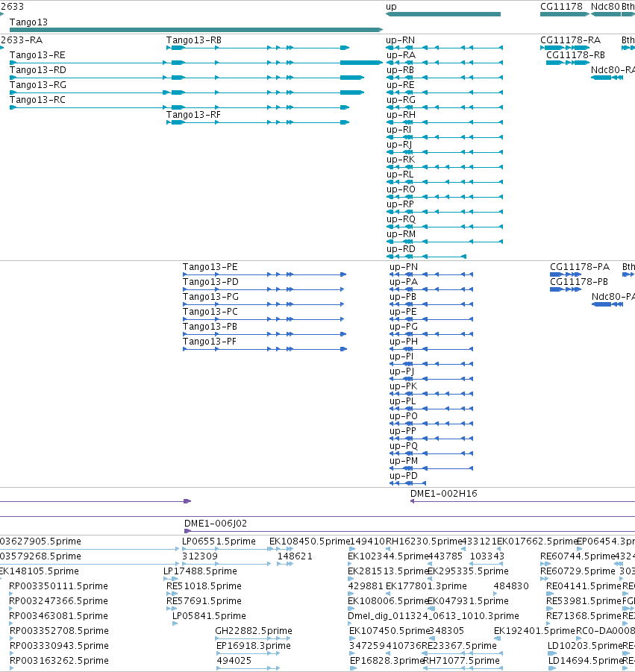Click EST EK108006.5prime

(x=389, y=601)
